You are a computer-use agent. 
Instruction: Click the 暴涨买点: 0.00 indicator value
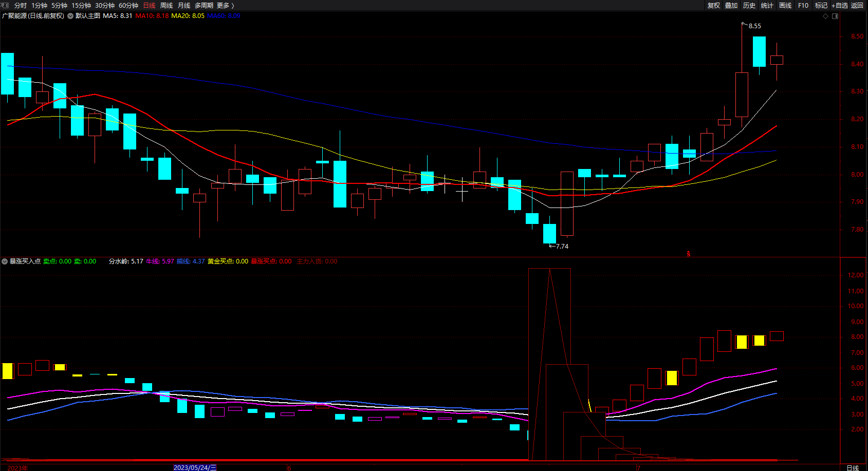271,261
